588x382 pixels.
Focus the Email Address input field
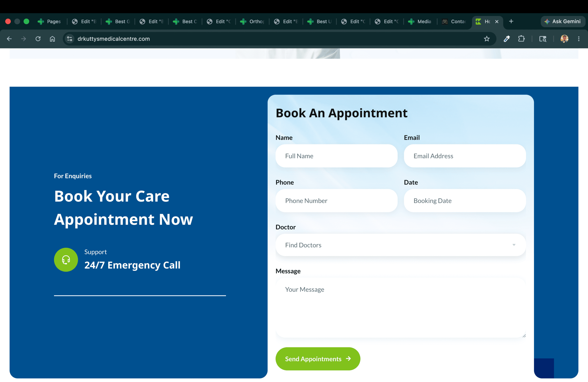tap(465, 156)
